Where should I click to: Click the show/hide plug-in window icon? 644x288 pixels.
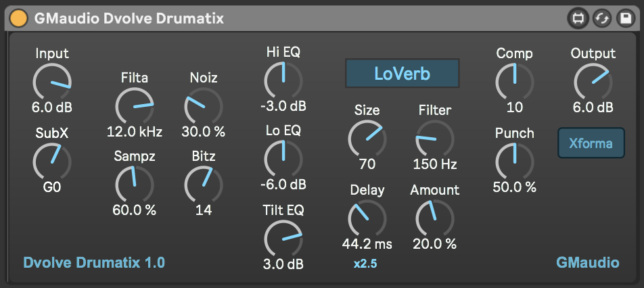578,19
